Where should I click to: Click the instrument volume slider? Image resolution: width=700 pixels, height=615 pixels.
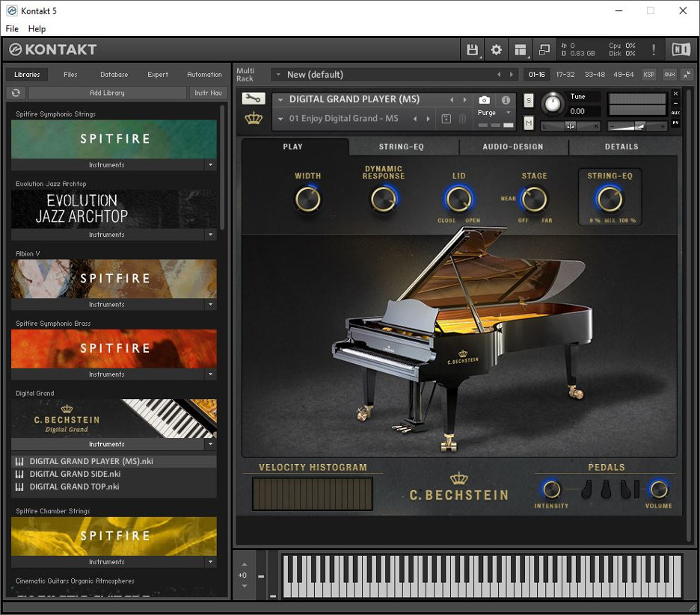coord(637,126)
